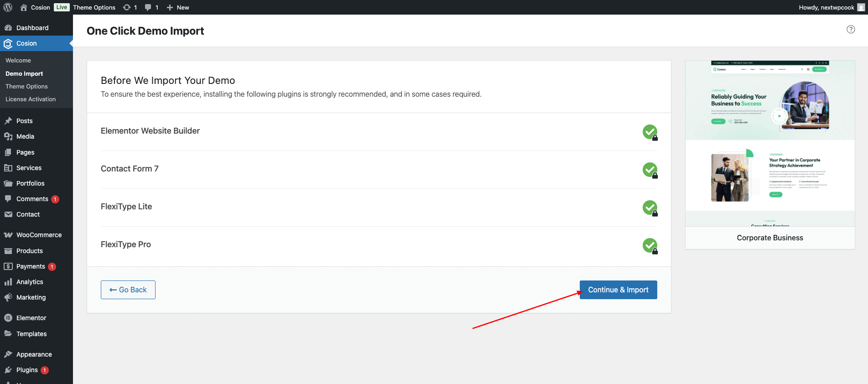
Task: Click the home icon beside Cosion
Action: [x=24, y=7]
